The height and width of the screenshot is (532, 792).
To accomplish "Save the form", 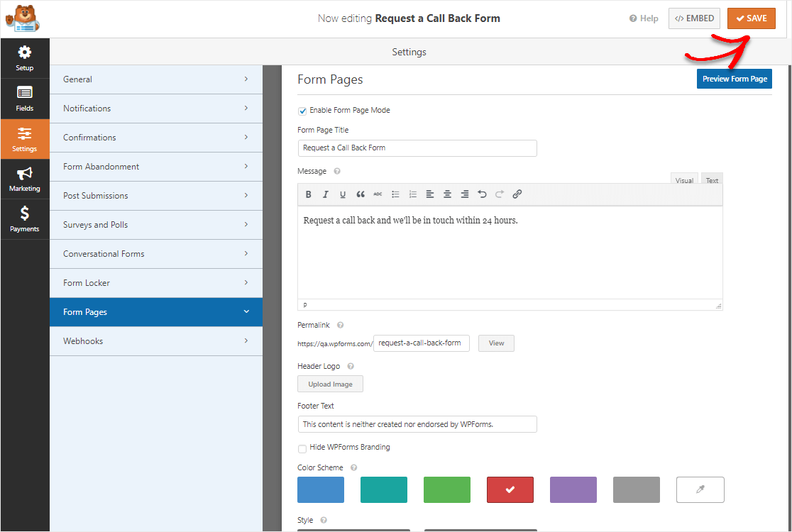I will click(x=751, y=18).
